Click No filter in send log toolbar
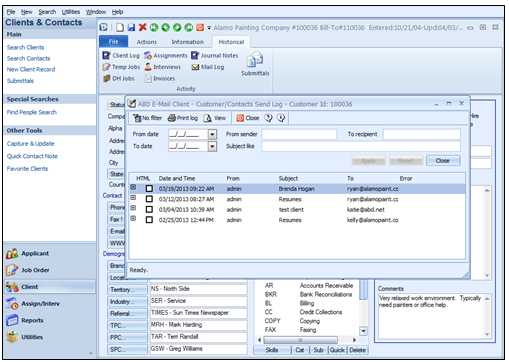509x362 pixels. click(x=147, y=118)
